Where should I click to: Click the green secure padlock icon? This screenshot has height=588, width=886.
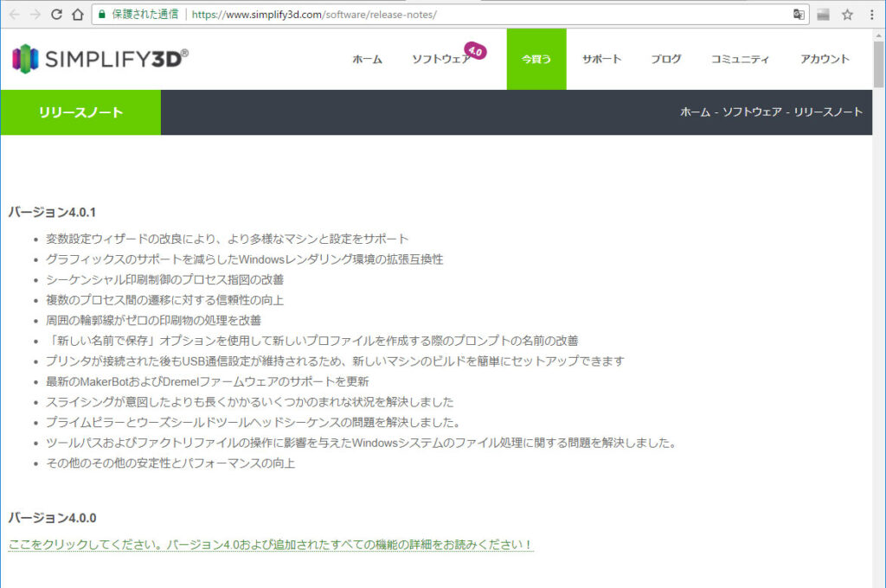(102, 15)
